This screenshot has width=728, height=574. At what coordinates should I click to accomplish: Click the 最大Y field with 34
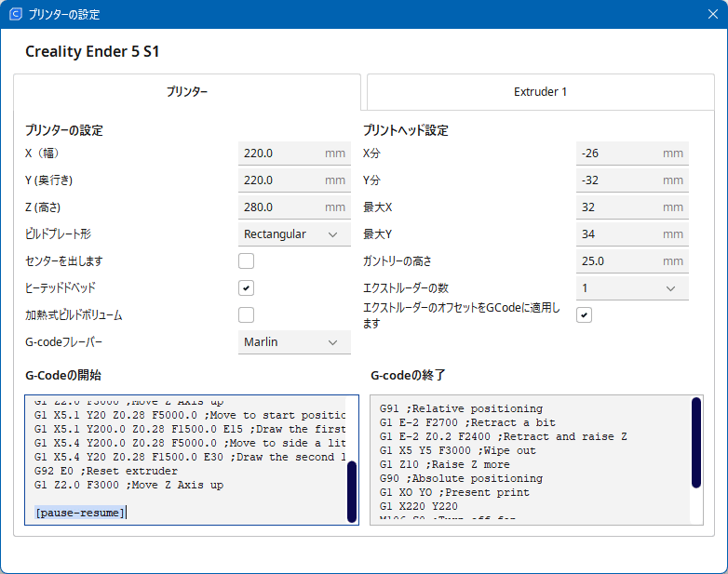[x=632, y=234]
